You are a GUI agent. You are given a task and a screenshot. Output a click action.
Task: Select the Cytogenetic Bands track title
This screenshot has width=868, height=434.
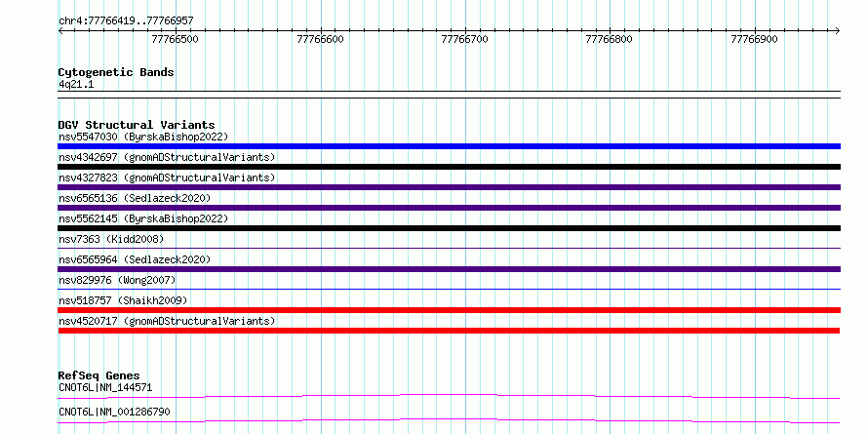click(x=116, y=72)
